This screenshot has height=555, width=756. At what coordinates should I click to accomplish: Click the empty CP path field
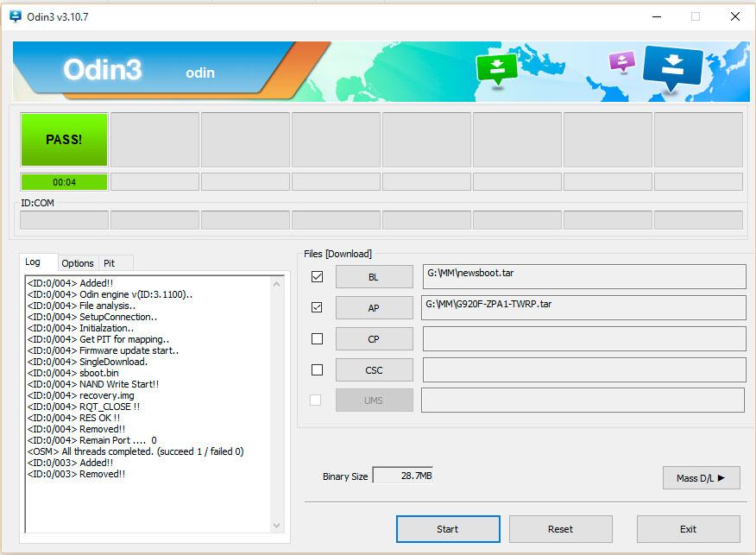584,339
